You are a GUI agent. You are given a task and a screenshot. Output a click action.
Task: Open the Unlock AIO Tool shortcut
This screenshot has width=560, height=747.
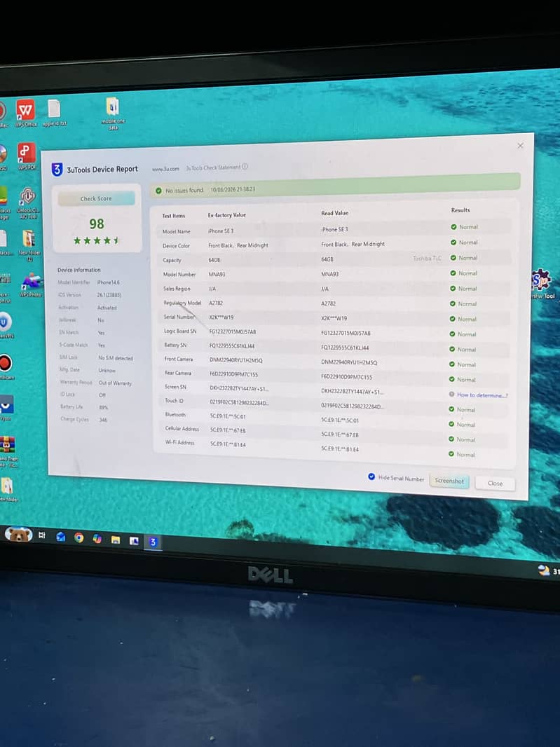coord(28,203)
